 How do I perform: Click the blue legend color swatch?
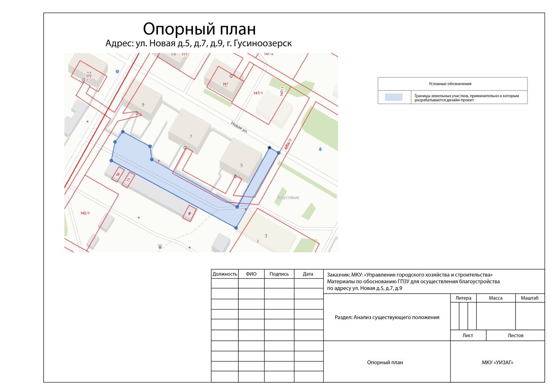tap(394, 97)
